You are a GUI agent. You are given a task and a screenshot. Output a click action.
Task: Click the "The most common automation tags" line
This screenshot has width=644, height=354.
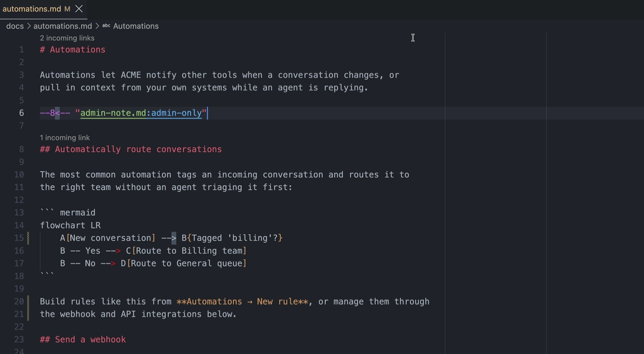pyautogui.click(x=224, y=174)
